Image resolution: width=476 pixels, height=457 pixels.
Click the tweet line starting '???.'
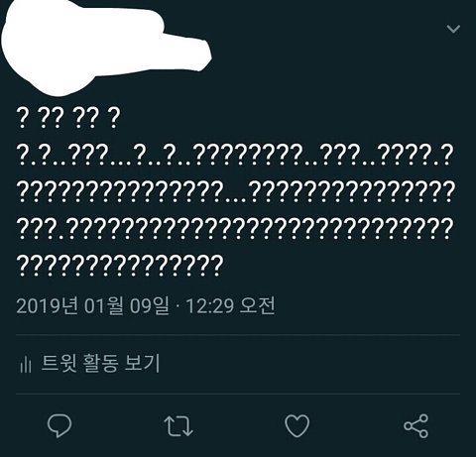tap(234, 229)
